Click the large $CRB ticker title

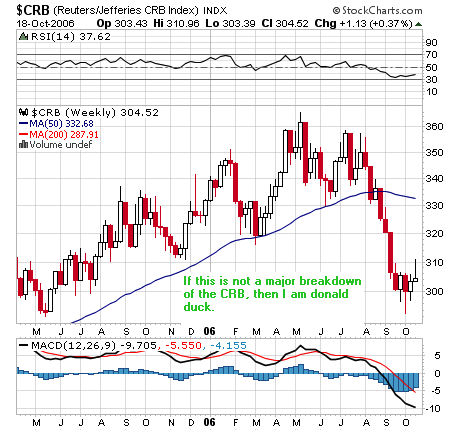coord(33,10)
